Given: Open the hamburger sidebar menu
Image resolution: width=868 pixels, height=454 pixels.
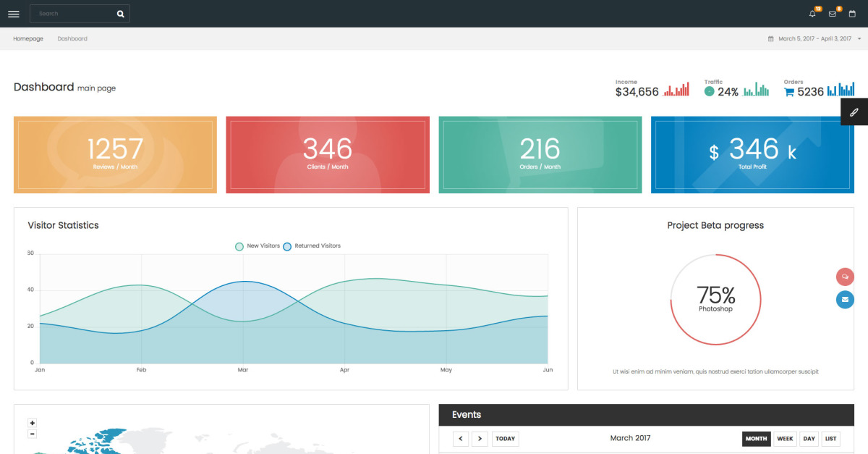Looking at the screenshot, I should pyautogui.click(x=13, y=14).
